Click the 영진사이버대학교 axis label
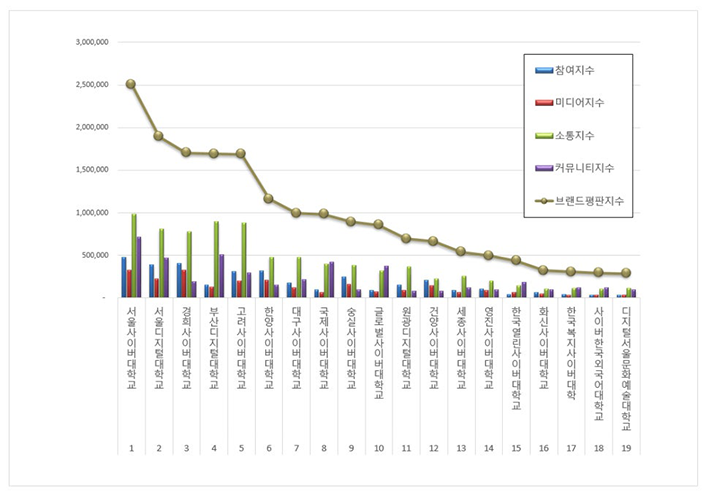Viewport: 706px width, 493px height. [x=489, y=348]
